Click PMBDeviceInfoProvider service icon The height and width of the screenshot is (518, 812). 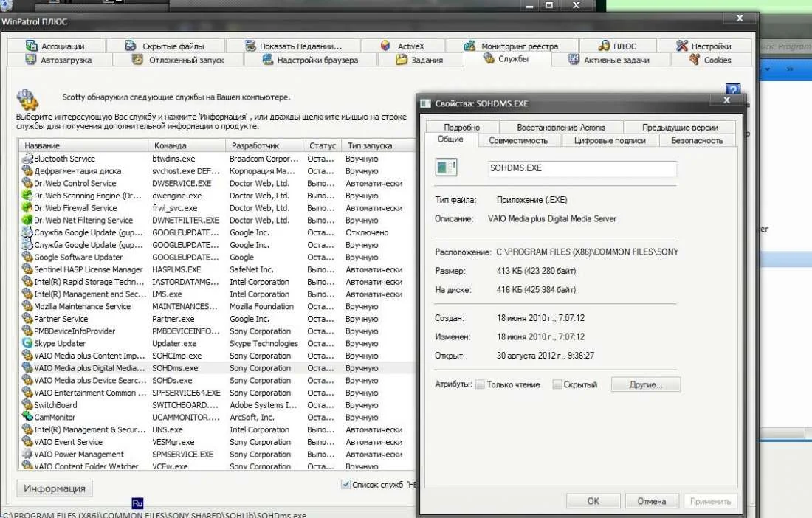(27, 331)
